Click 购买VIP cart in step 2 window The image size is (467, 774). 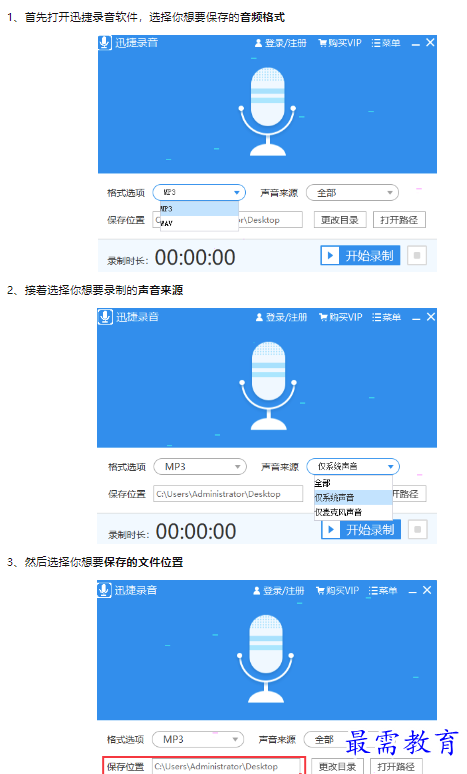tap(340, 317)
